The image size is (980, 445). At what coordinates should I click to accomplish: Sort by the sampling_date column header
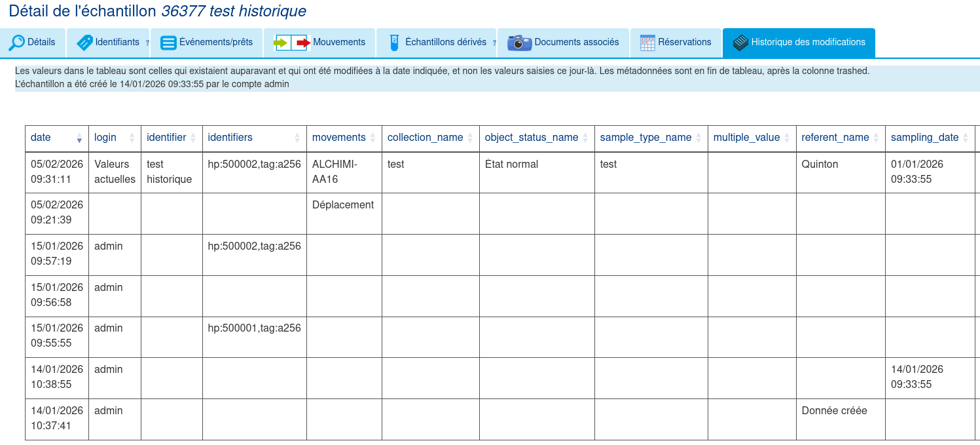[x=930, y=138]
